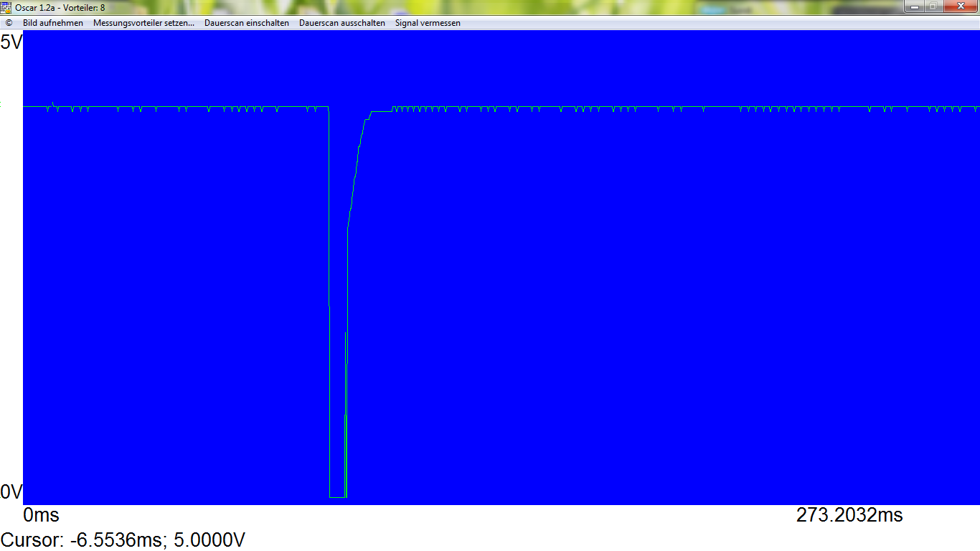Minimize the Oscar window
This screenshot has width=980, height=551.
pyautogui.click(x=914, y=6)
